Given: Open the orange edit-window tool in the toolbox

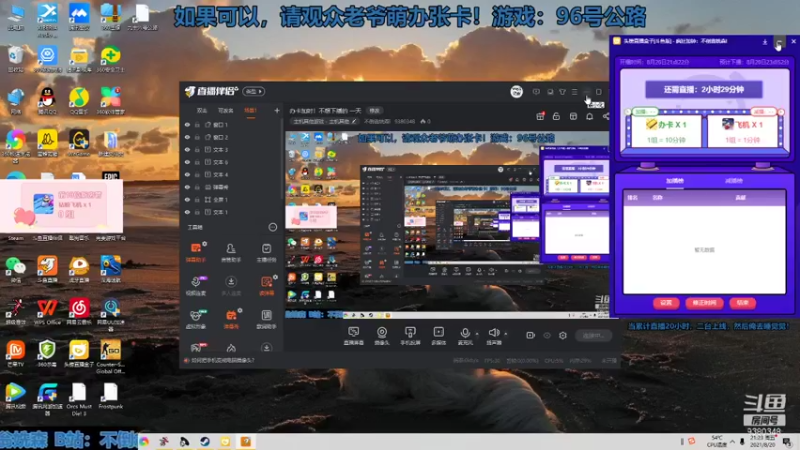Looking at the screenshot, I should [x=266, y=286].
